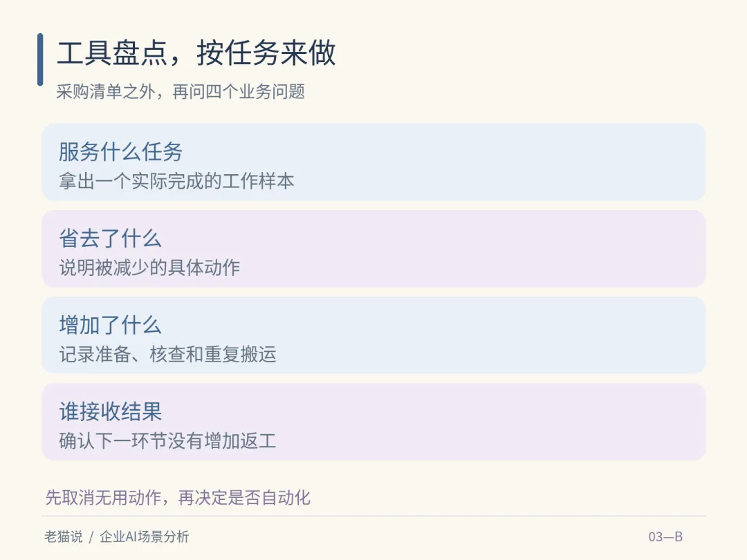This screenshot has width=747, height=560.
Task: Select the subtitle 采购清单之外，再问四个业务问题
Action: point(181,91)
